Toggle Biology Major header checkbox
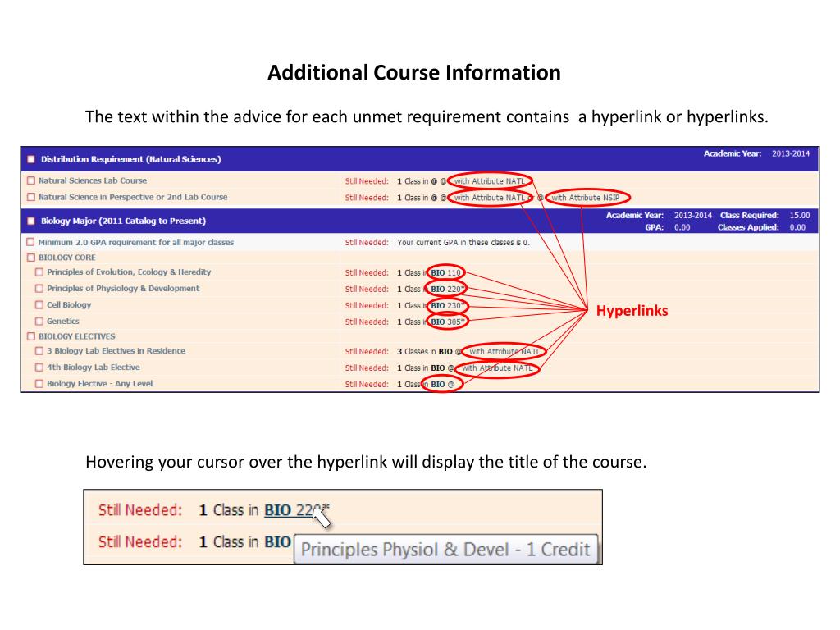The width and height of the screenshot is (840, 630). click(x=31, y=221)
